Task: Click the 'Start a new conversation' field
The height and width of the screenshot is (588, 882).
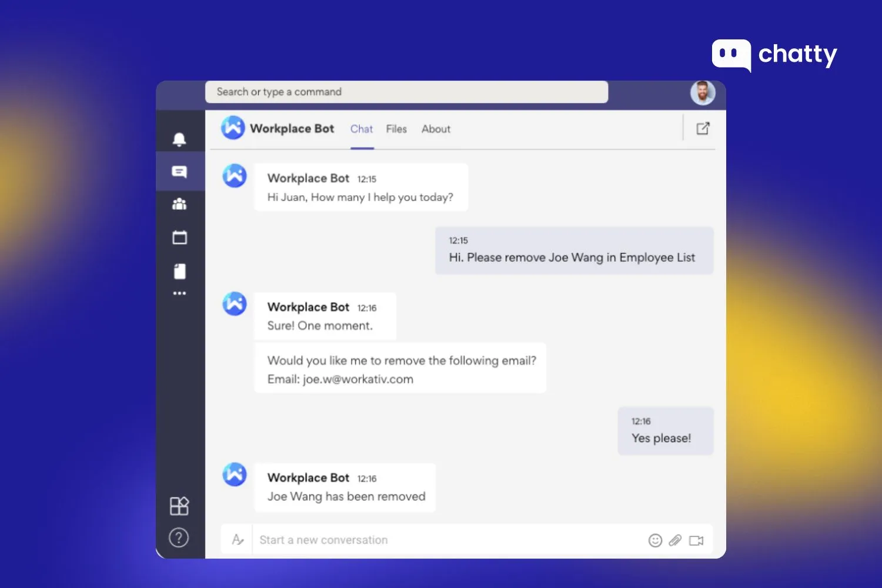Action: [x=450, y=540]
